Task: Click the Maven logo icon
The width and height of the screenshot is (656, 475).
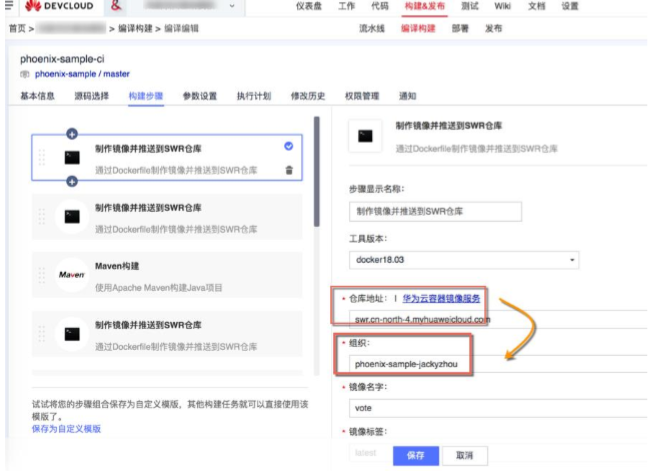Action: tap(72, 275)
